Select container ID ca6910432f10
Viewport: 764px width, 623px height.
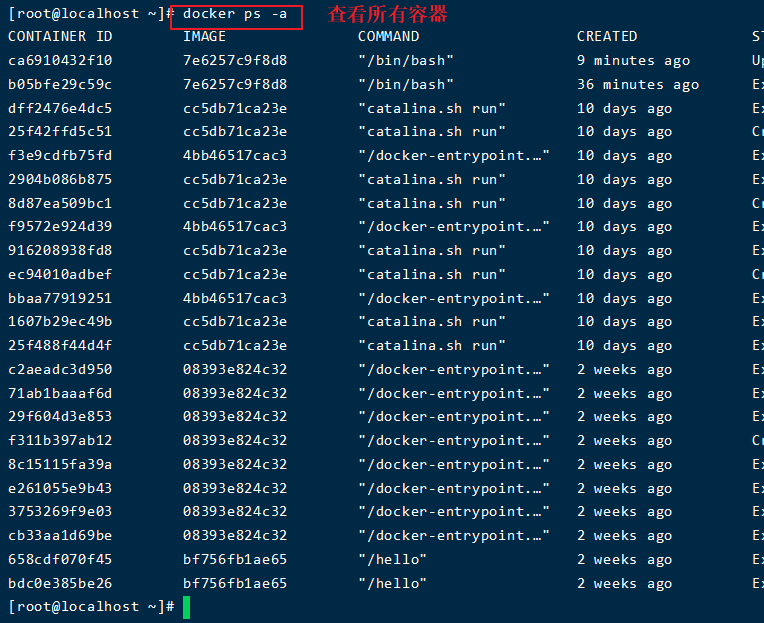coord(60,60)
